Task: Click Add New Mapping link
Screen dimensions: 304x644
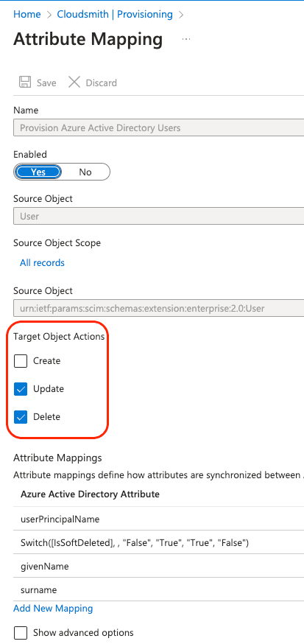Action: (53, 609)
